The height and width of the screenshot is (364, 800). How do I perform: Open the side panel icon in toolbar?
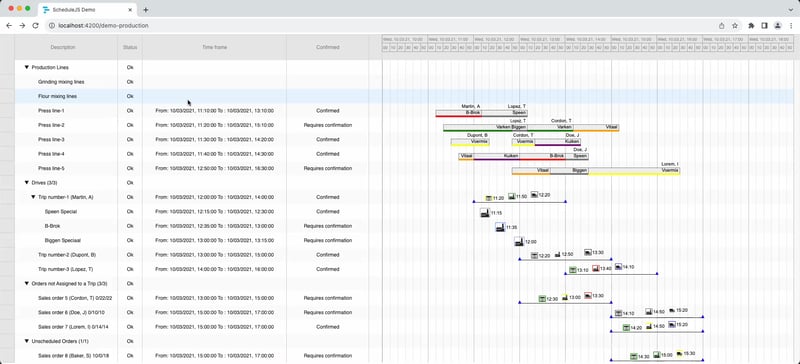click(x=764, y=26)
